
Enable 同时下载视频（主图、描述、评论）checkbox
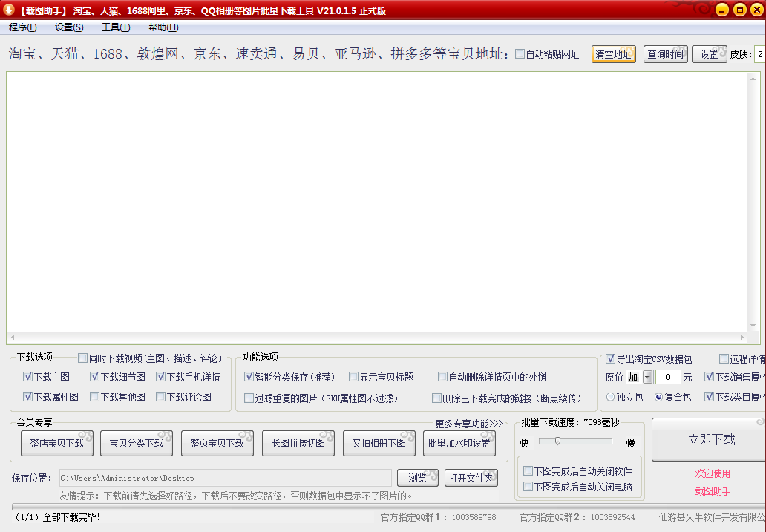[x=84, y=357]
